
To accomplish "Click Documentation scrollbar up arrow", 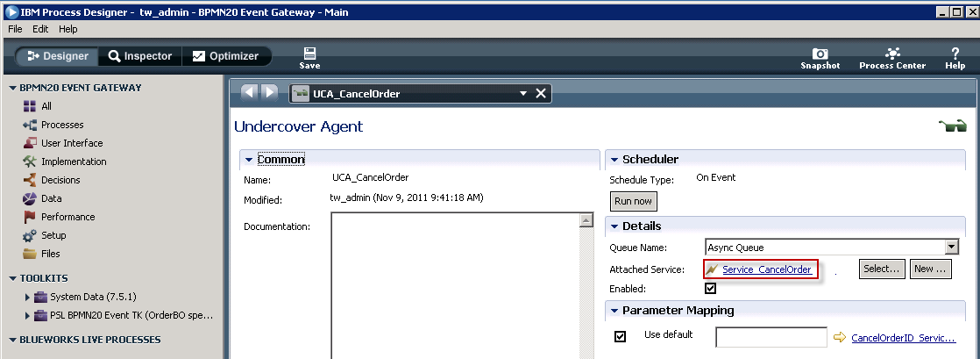I will click(x=586, y=220).
